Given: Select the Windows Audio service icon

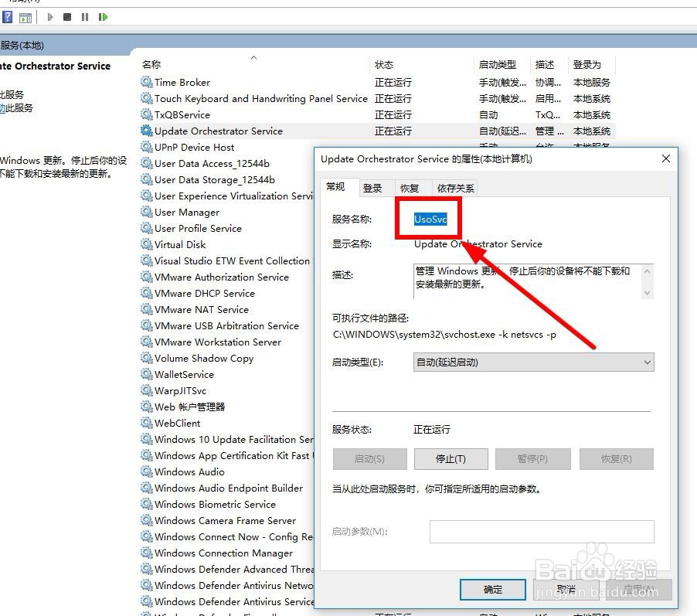Looking at the screenshot, I should click(147, 471).
